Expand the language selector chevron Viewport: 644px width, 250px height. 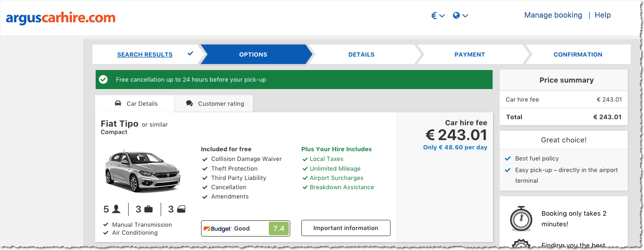465,16
